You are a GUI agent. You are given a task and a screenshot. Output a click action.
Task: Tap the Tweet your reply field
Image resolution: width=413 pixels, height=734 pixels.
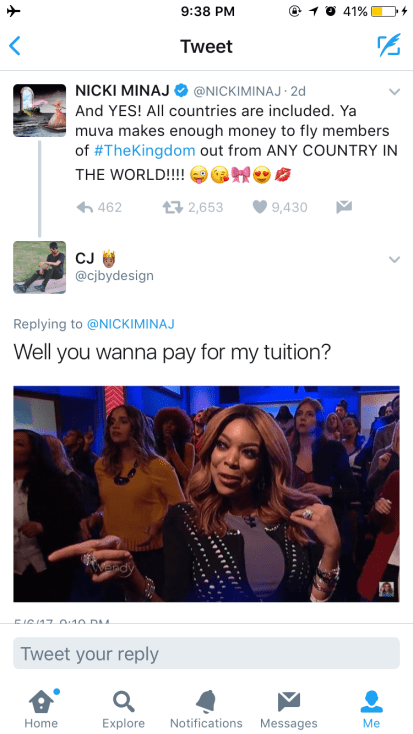click(x=206, y=653)
